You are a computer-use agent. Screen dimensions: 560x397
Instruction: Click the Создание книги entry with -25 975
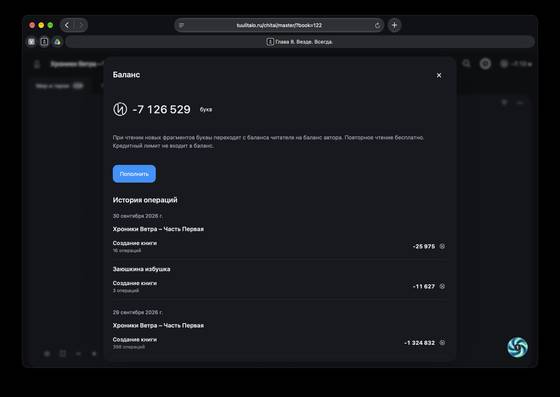click(279, 246)
